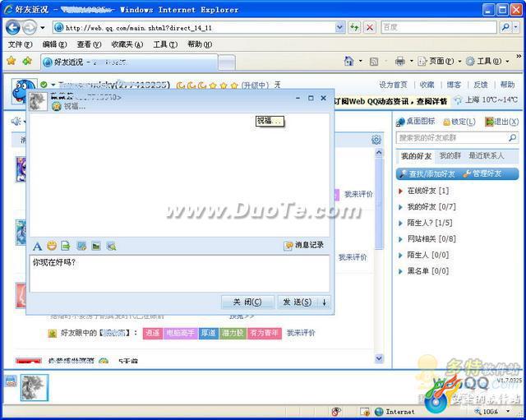Click the 有为青年 tag label
The width and height of the screenshot is (526, 420).
click(x=265, y=333)
